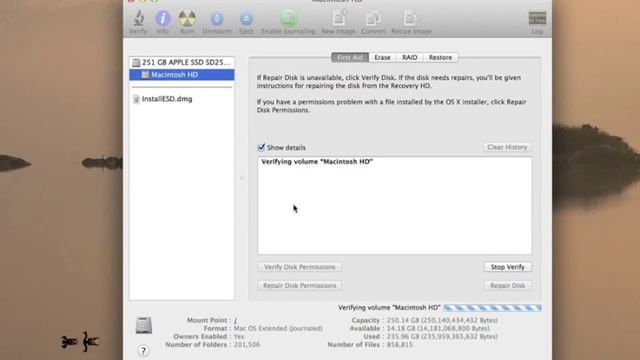
Task: Click the log line Verifying volume "Macintosh HD"
Action: click(x=317, y=162)
